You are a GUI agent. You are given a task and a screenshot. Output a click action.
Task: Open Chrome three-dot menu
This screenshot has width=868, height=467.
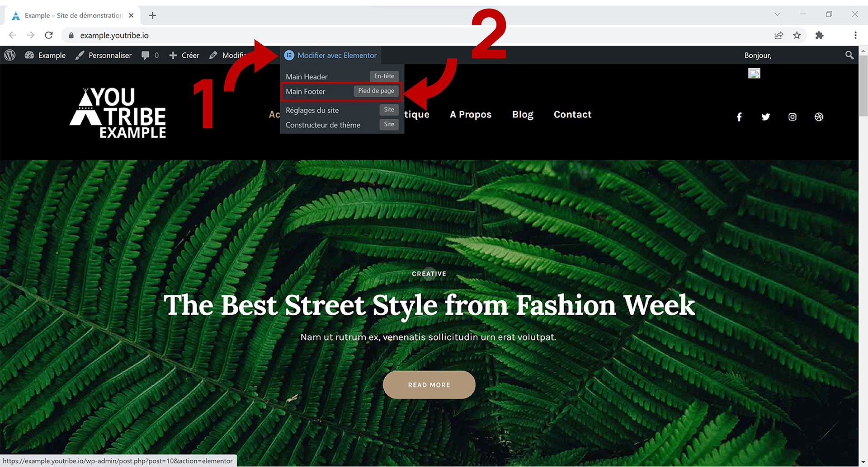(x=855, y=35)
